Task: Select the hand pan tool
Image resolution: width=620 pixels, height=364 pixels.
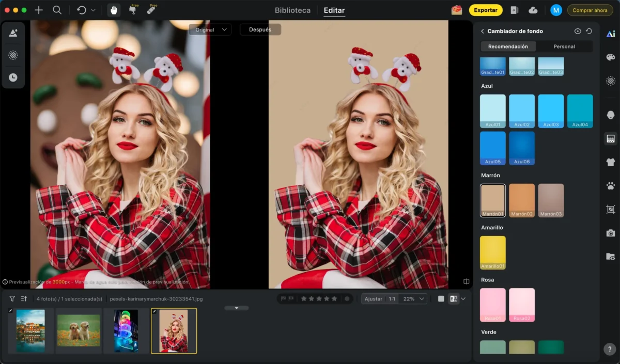Action: [114, 10]
